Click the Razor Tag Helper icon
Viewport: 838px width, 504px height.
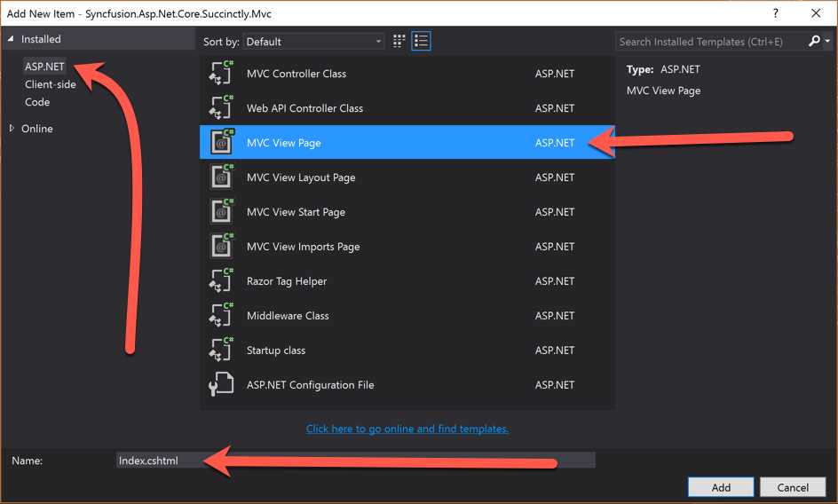pyautogui.click(x=221, y=280)
